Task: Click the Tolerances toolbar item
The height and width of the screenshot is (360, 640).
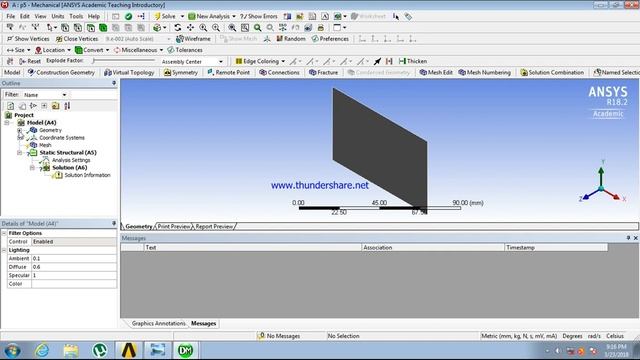Action: click(x=185, y=50)
